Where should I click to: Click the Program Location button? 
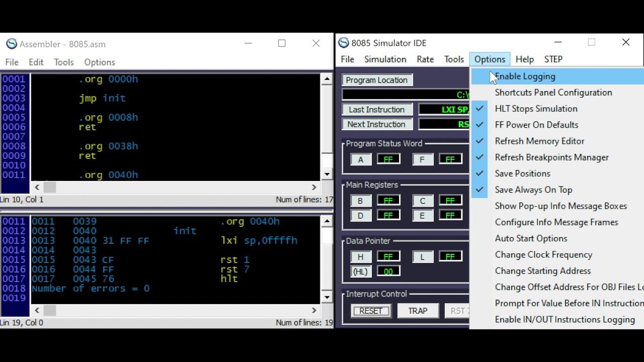click(x=376, y=80)
